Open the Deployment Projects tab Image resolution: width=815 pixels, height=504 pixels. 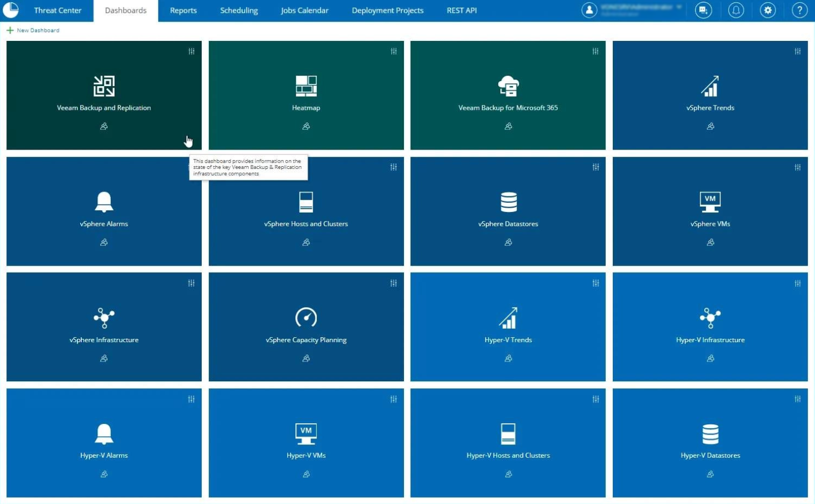(x=387, y=10)
